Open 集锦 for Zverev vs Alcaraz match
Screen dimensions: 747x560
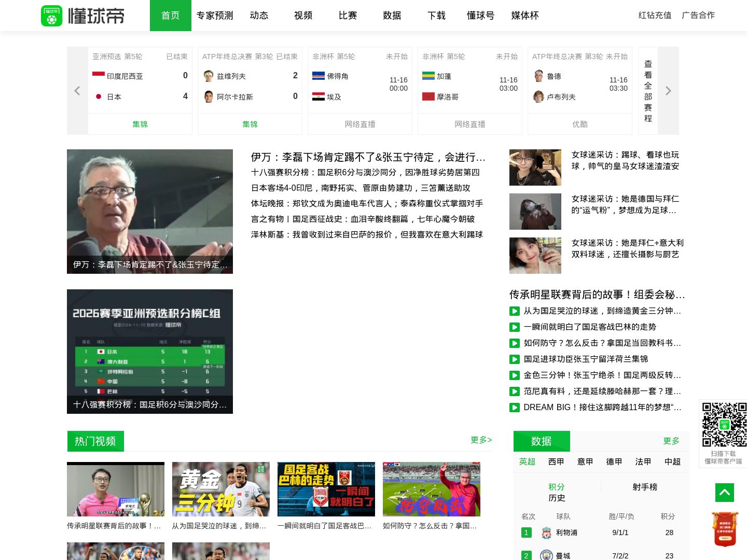250,124
